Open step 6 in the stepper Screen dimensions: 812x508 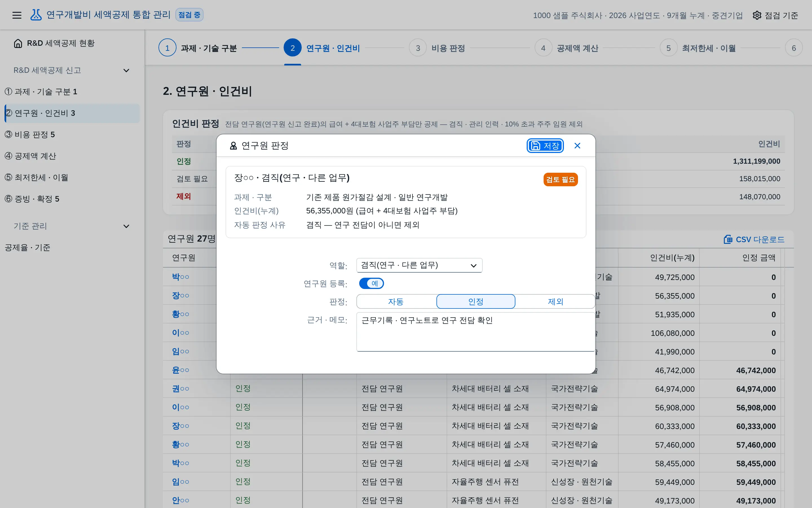click(x=794, y=48)
